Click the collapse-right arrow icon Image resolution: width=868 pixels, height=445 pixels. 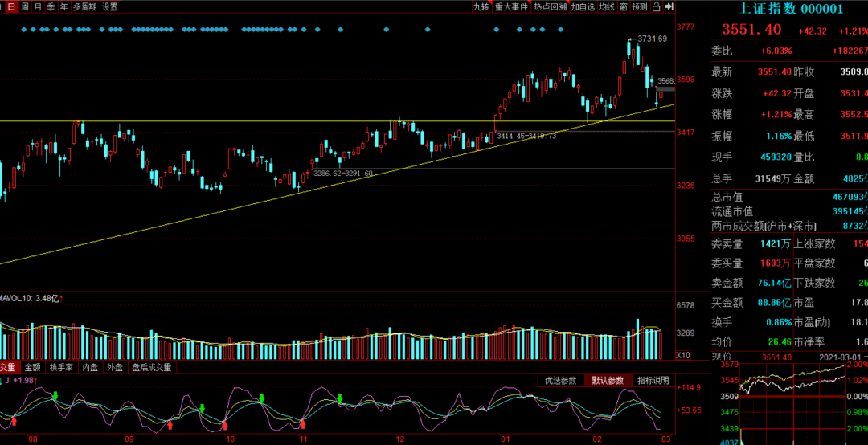click(669, 6)
